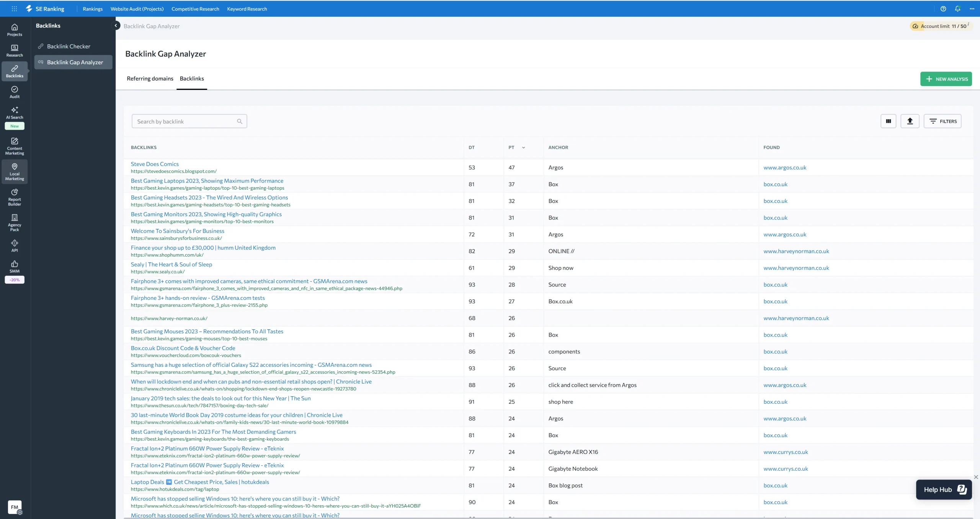
Task: Click the Search by backlink field
Action: point(189,121)
